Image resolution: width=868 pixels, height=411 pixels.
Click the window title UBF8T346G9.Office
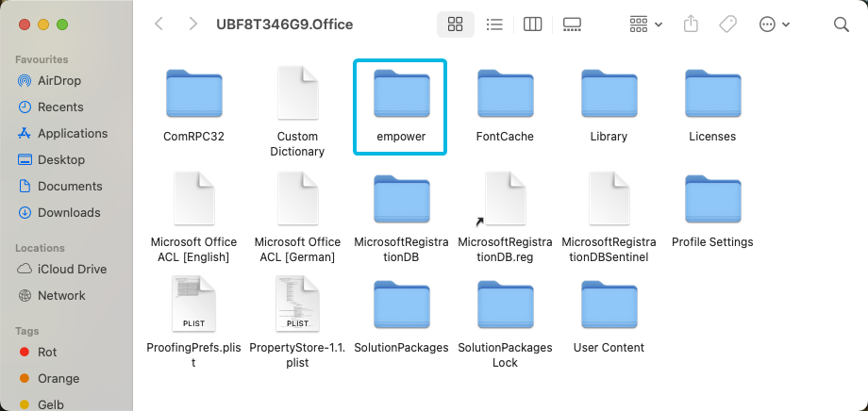[x=285, y=25]
